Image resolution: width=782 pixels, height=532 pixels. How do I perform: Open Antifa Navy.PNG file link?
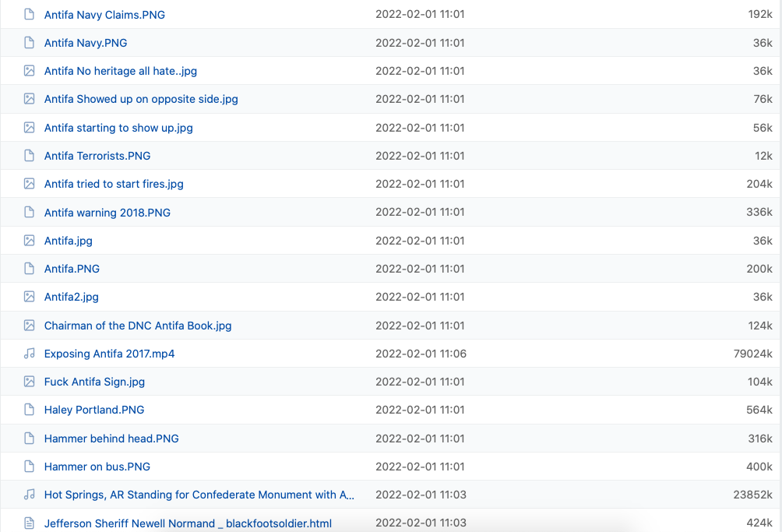(x=86, y=43)
